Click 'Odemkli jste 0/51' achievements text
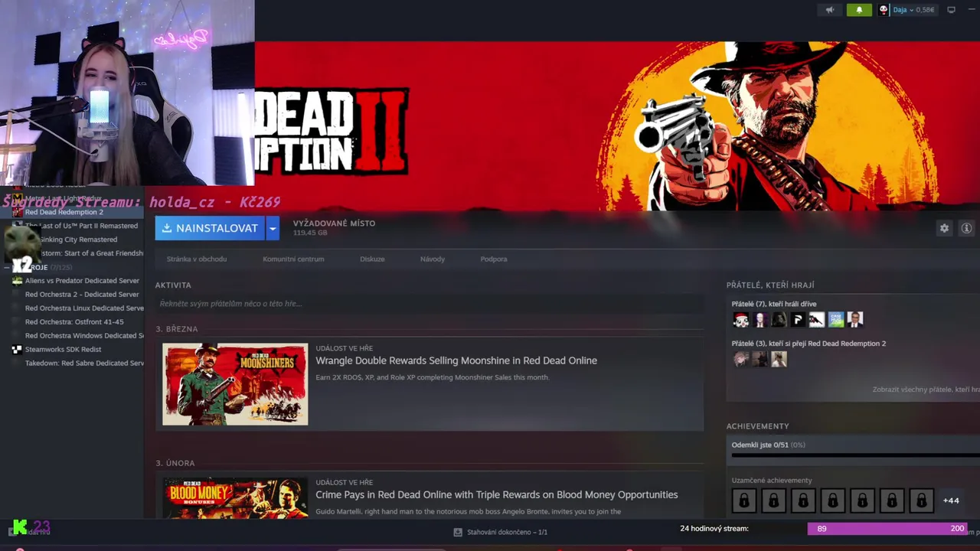 (768, 445)
